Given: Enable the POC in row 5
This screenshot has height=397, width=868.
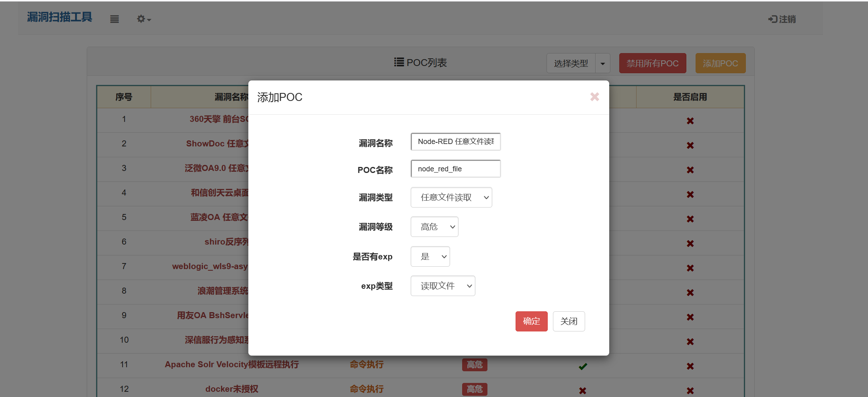Looking at the screenshot, I should (x=690, y=219).
